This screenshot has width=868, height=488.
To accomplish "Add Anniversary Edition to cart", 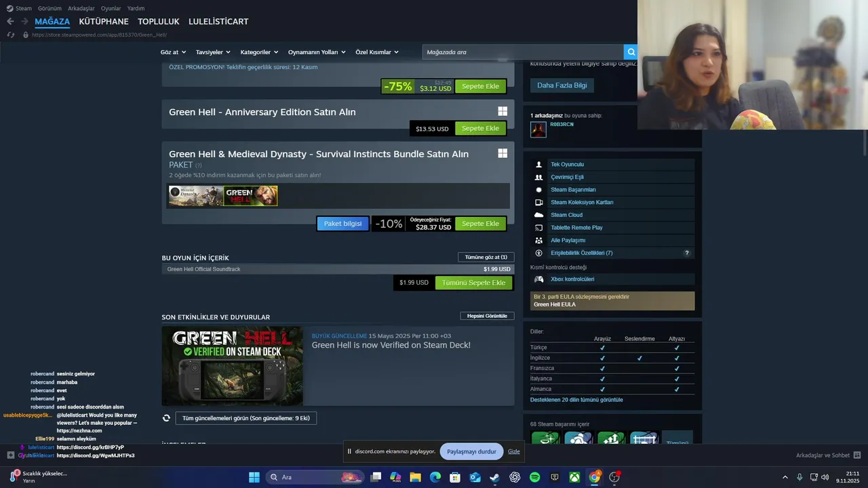I will [x=480, y=128].
